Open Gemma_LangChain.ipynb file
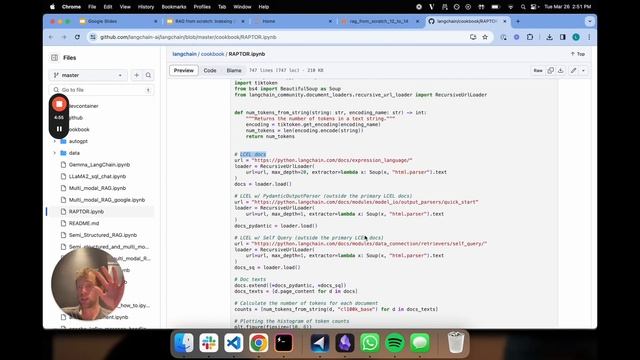640x360 pixels. [x=99, y=164]
